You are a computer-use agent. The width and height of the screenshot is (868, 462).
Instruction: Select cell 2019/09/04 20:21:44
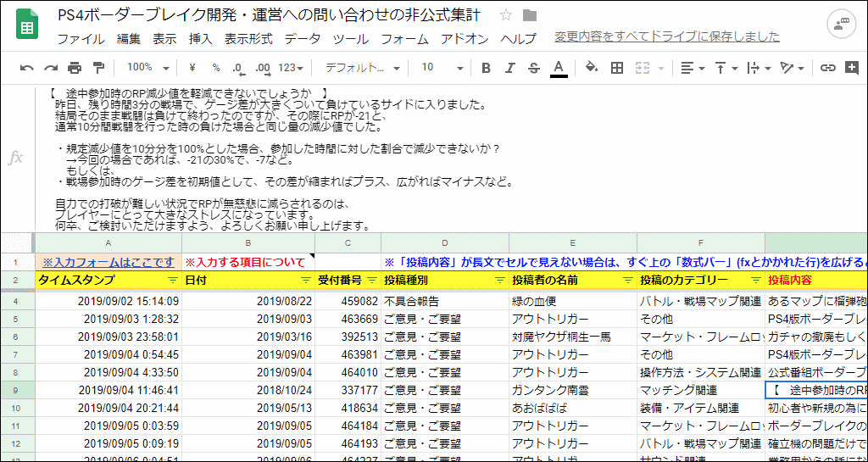pos(108,409)
